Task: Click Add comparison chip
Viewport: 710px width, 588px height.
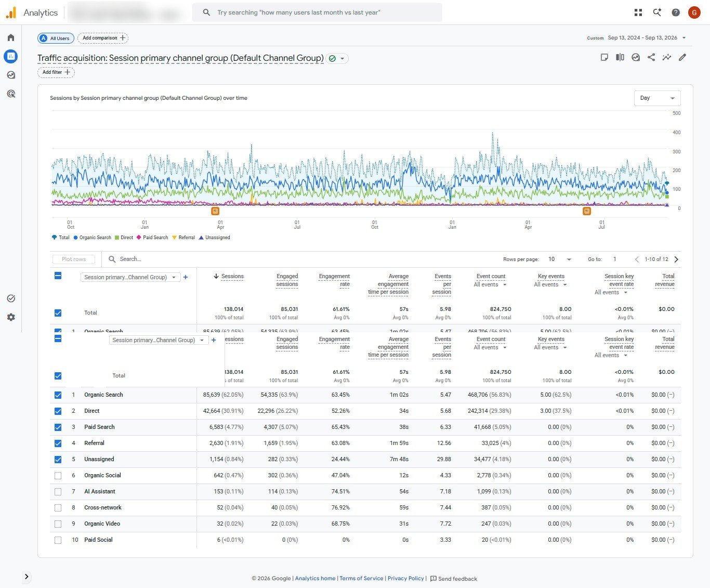Action: 103,38
